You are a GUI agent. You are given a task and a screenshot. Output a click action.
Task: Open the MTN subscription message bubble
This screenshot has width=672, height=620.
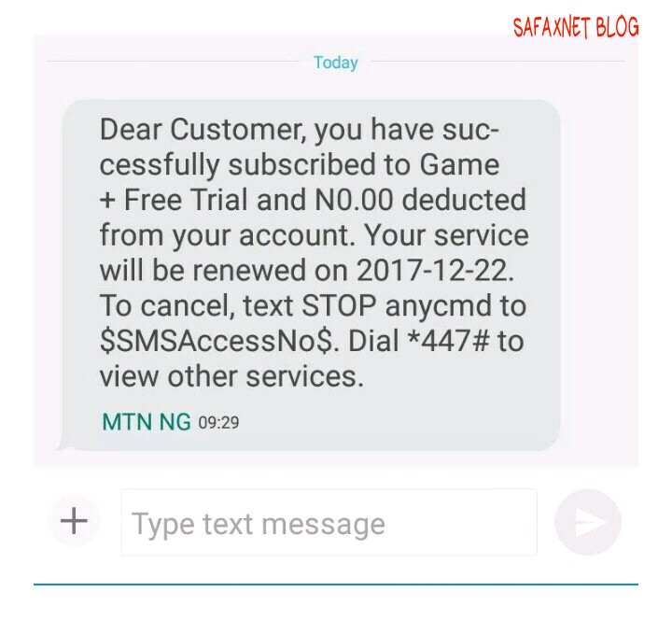point(312,275)
